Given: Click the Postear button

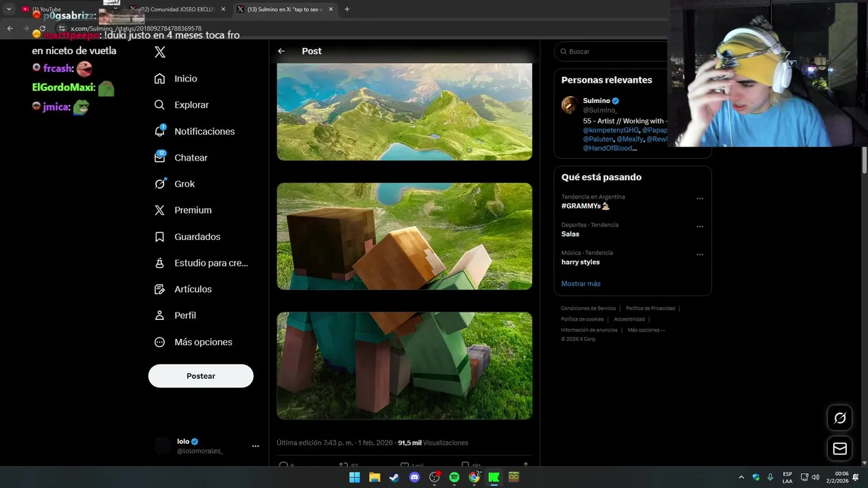Looking at the screenshot, I should point(201,376).
